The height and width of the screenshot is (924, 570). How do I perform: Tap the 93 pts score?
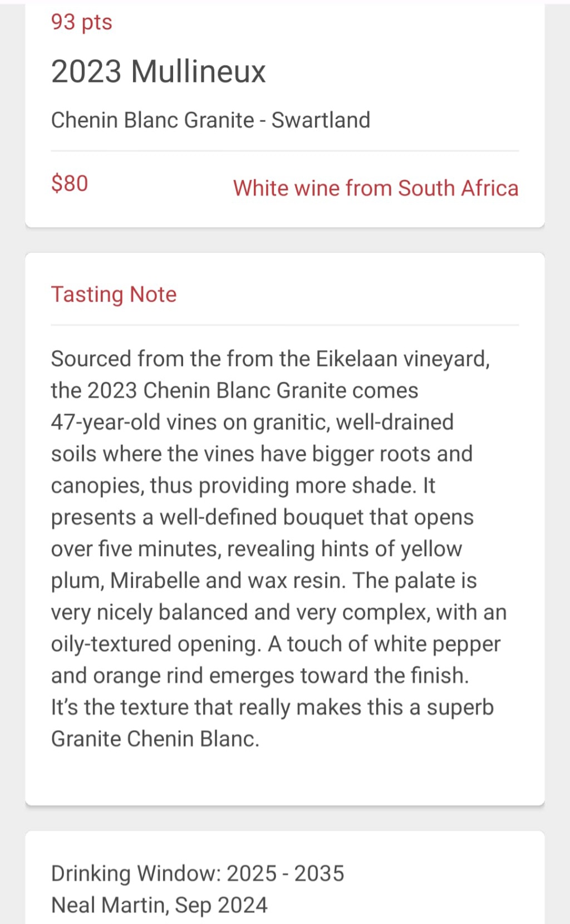(x=82, y=22)
